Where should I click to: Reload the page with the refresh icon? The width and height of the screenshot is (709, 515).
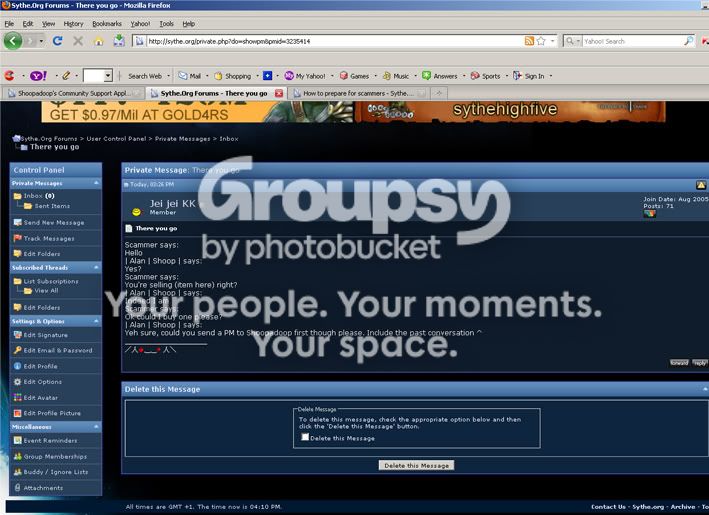[x=57, y=41]
